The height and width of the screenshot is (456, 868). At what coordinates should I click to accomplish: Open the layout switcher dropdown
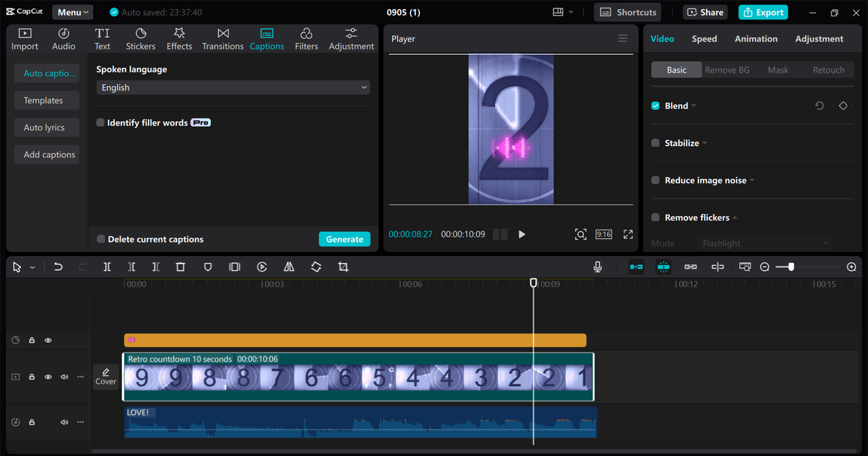click(563, 12)
